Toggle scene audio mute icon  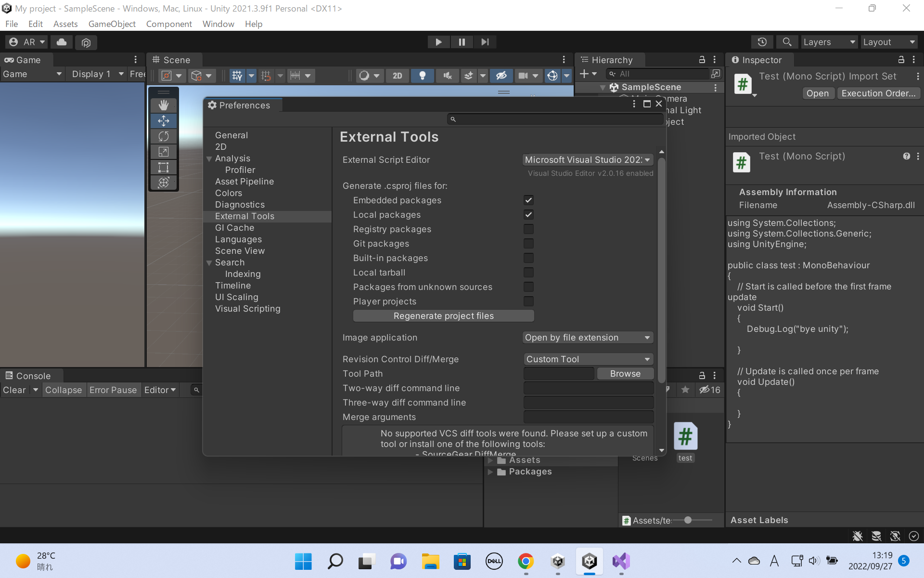448,75
